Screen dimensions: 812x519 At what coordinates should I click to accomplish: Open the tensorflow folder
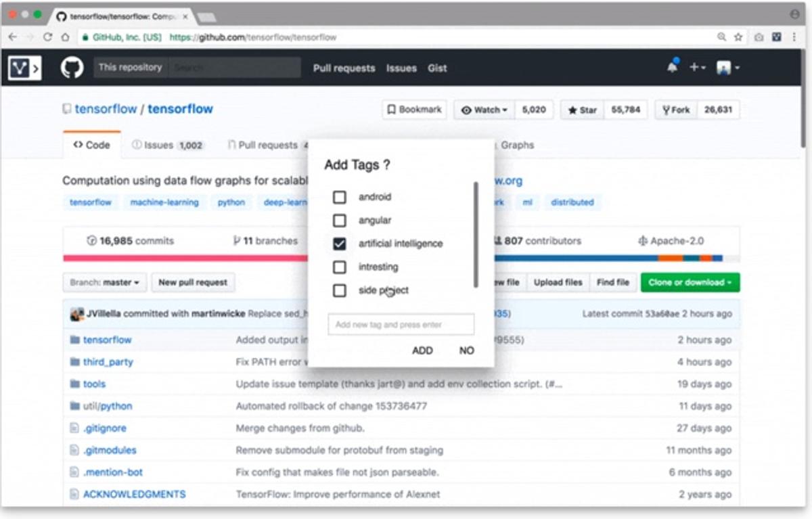point(107,340)
